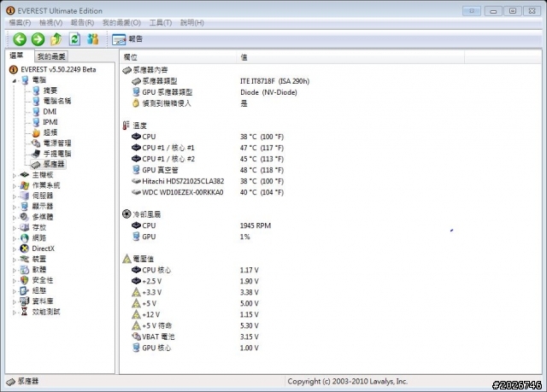The image size is (547, 392).
Task: Select the 效能測試 hourglass item
Action: 40,312
